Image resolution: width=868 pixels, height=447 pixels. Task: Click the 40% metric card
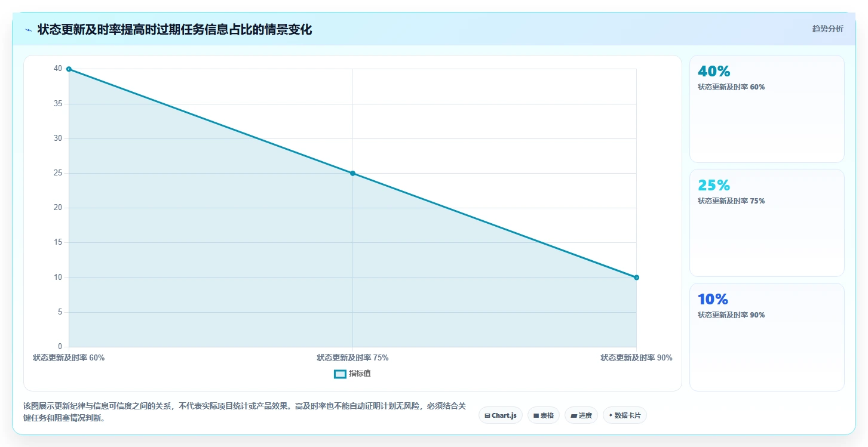(x=767, y=109)
